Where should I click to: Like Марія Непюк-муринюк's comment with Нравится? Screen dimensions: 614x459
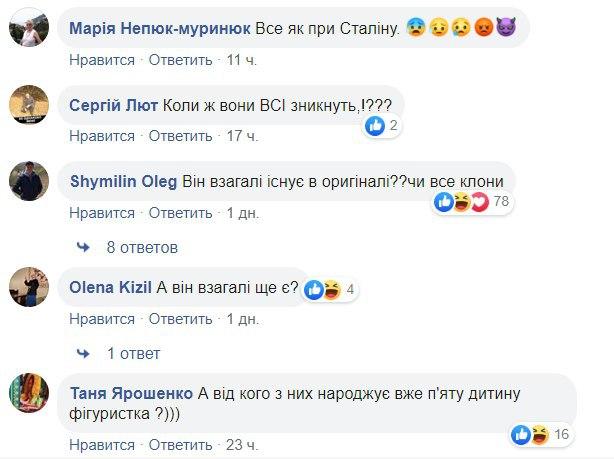click(101, 61)
